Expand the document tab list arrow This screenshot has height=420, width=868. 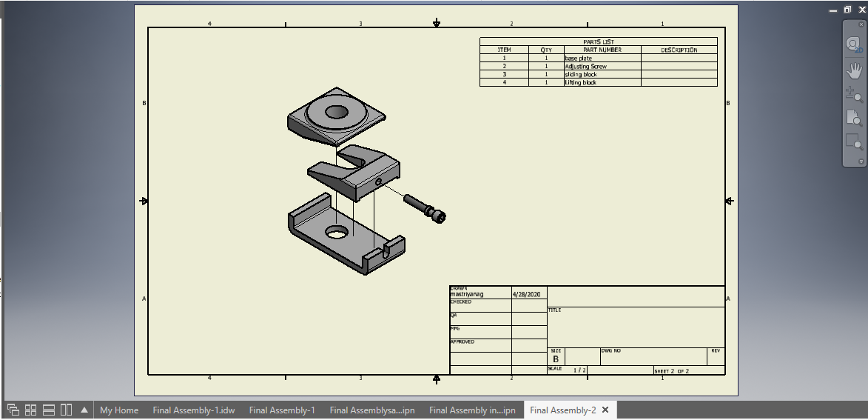pos(84,410)
